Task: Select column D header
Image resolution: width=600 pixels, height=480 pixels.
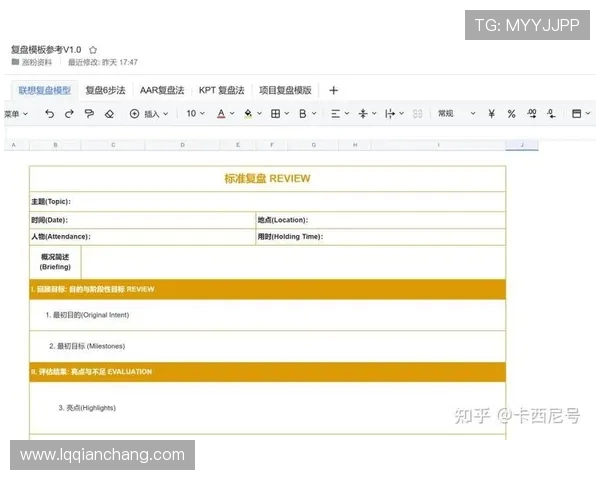Action: pos(183,145)
